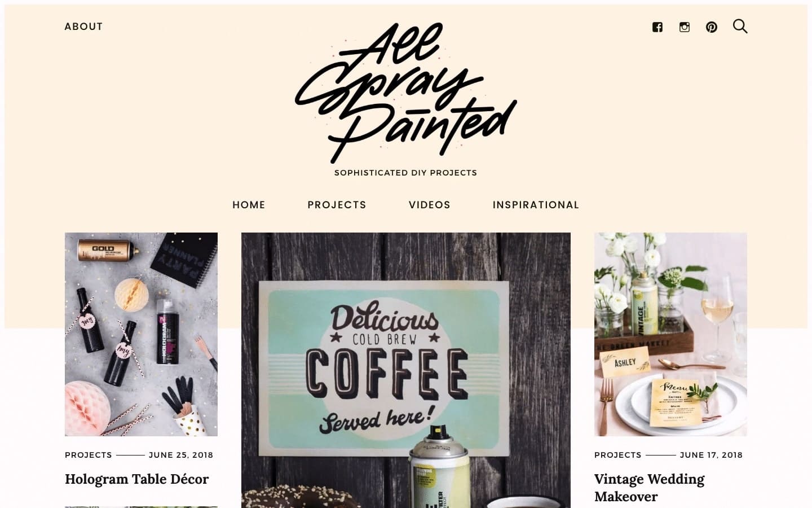The width and height of the screenshot is (812, 508).
Task: Open the Hologram Table Décor thumbnail image
Action: pos(141,334)
